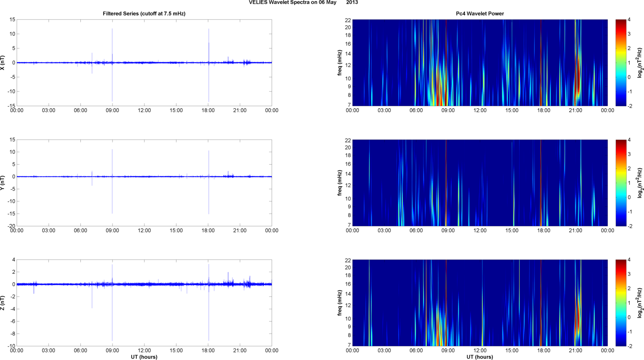Click 'UT (hours)' label under the Z series

coord(144,357)
